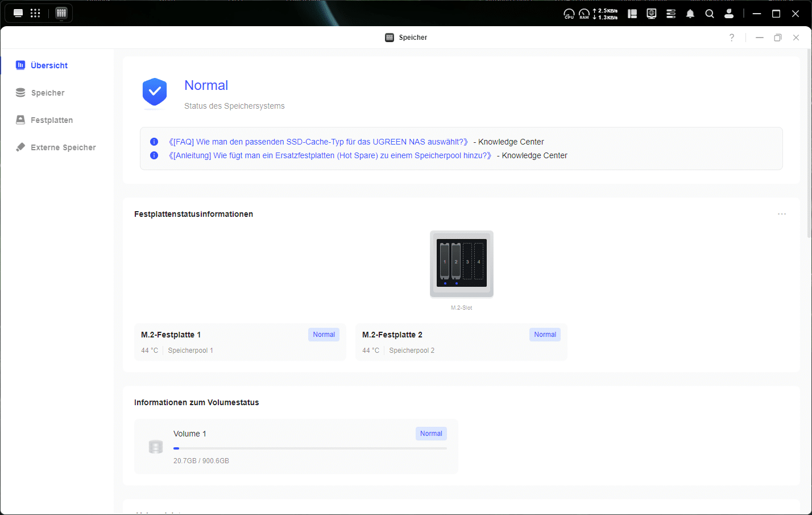Open the RAM usage monitor gauge
This screenshot has height=515, width=812.
point(584,14)
